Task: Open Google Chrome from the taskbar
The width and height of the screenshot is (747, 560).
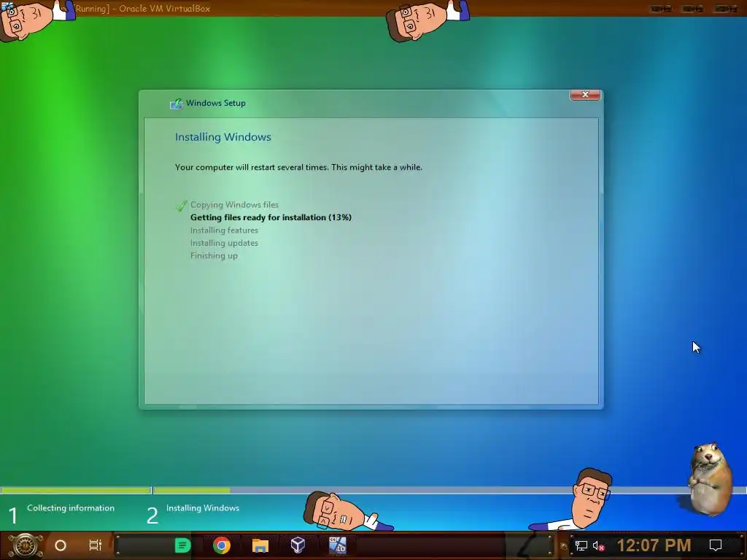Action: pos(222,545)
